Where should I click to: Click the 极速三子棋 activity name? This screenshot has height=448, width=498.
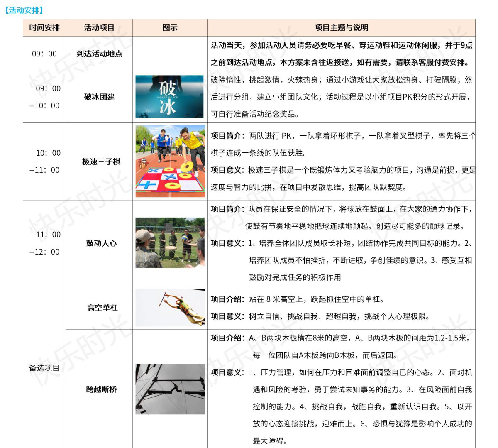(x=101, y=162)
